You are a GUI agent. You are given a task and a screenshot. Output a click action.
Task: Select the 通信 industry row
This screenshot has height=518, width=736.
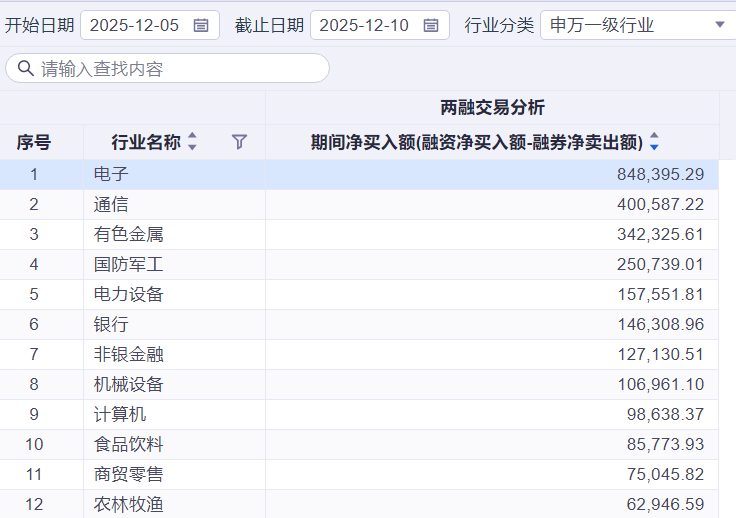click(359, 205)
